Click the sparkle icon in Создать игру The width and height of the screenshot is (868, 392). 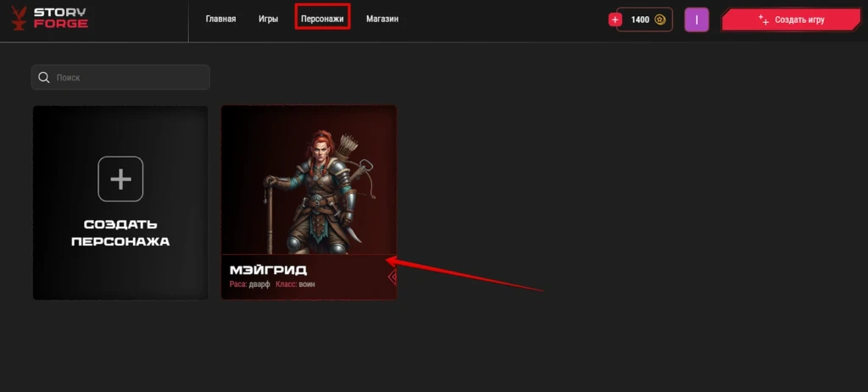(x=764, y=20)
